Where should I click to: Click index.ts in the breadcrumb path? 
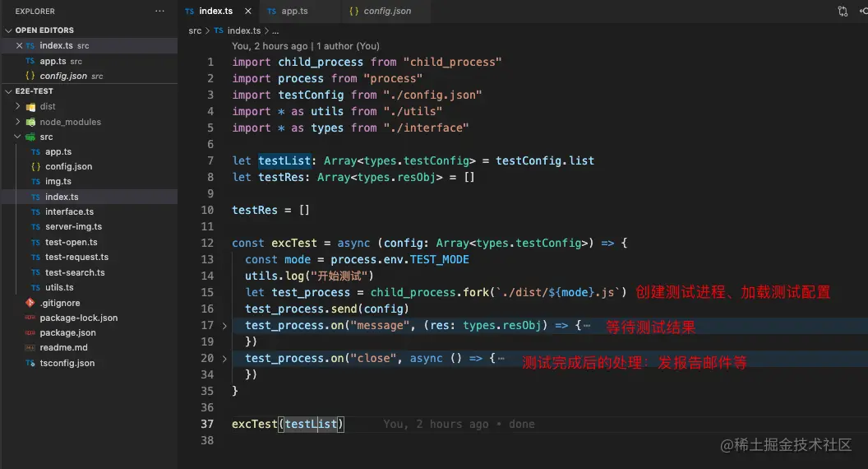click(x=243, y=30)
